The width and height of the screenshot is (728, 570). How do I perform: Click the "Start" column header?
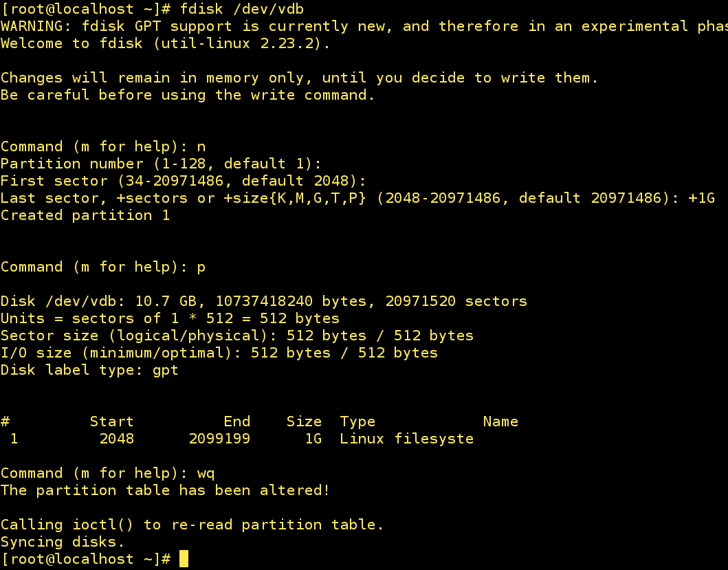pos(111,421)
